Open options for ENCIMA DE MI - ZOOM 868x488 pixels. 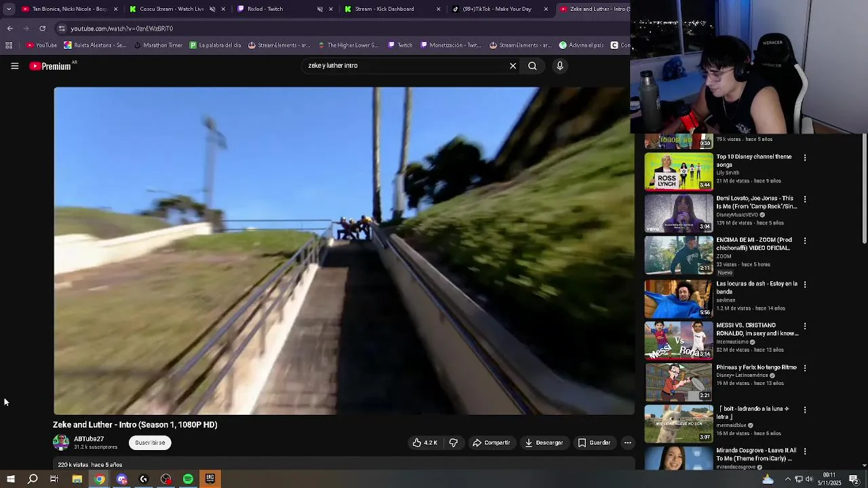click(x=805, y=241)
